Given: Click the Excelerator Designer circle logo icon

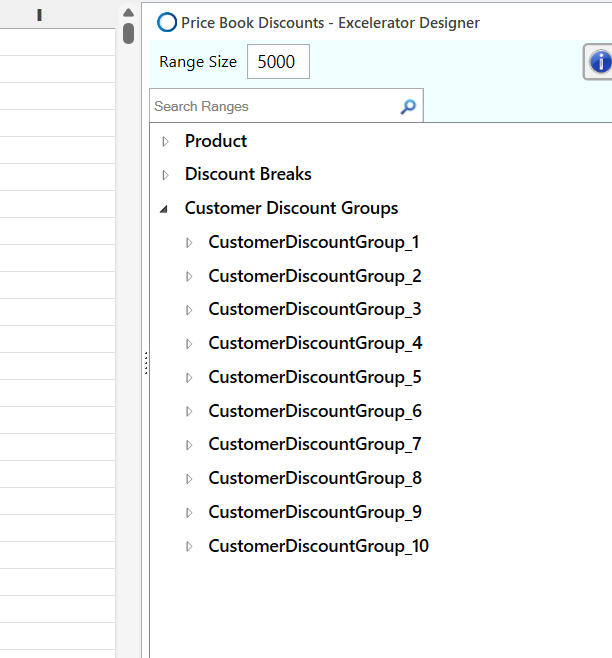Looking at the screenshot, I should [x=168, y=22].
